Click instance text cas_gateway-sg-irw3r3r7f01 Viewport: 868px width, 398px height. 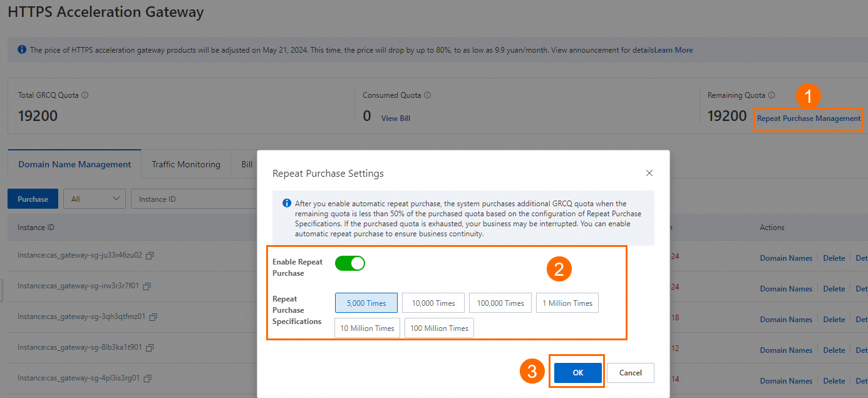click(78, 286)
